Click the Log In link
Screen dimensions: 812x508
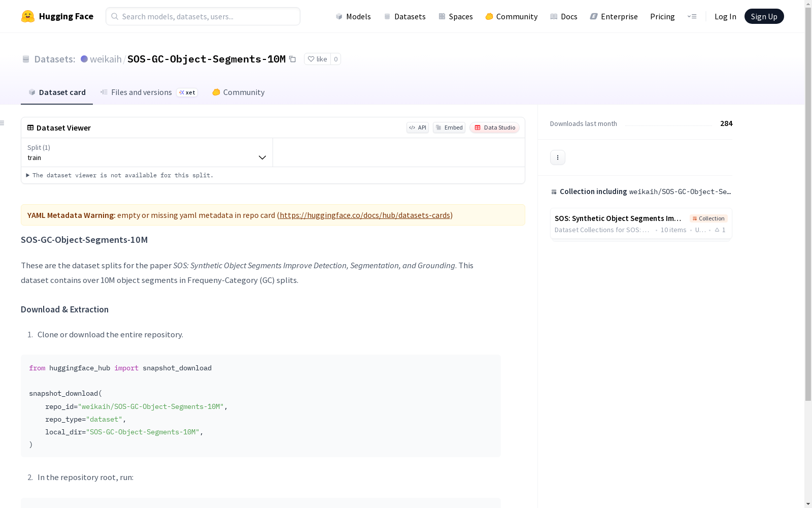725,16
